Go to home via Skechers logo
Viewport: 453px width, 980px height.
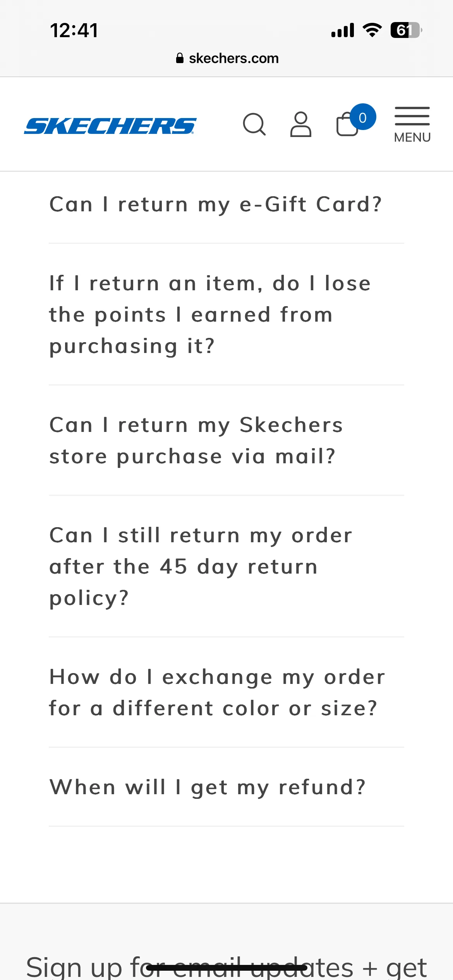point(110,126)
